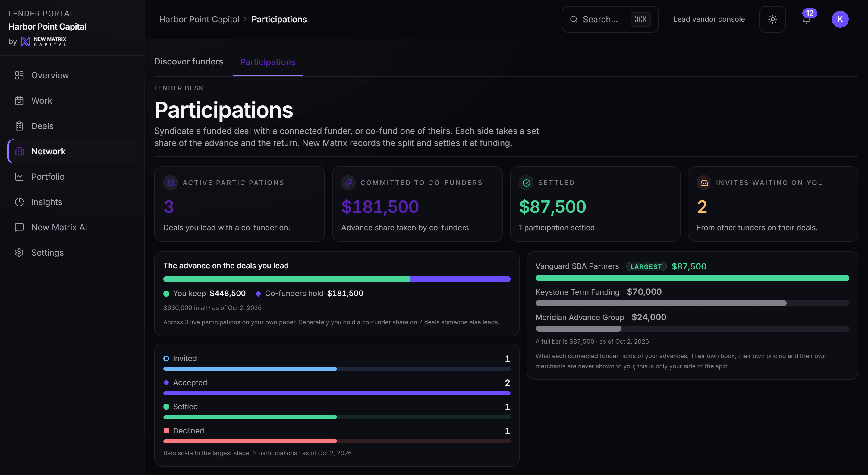Click the New Matrix Capital logo

tap(43, 41)
